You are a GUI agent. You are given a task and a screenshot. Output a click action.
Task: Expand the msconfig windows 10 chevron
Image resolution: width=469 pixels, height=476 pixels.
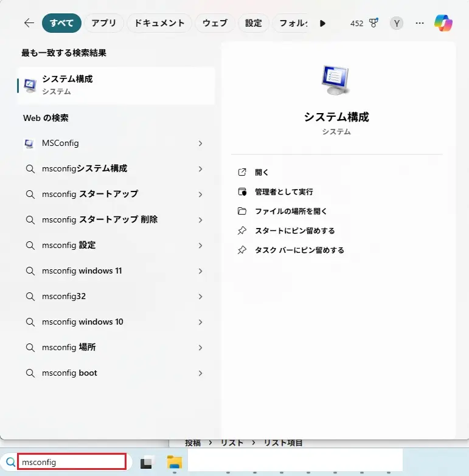[x=200, y=322]
